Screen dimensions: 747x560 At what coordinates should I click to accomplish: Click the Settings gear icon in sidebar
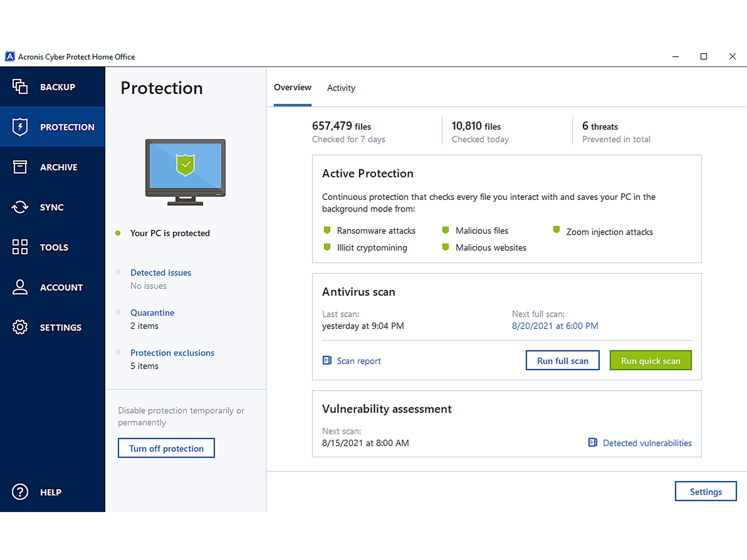[x=20, y=327]
